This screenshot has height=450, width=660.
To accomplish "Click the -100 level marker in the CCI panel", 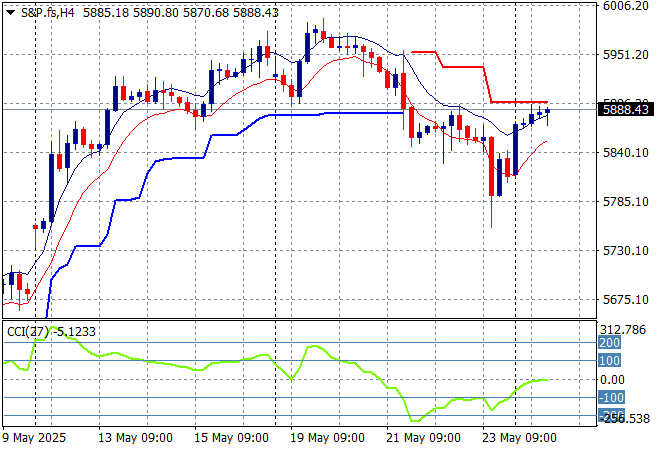I will coord(611,398).
